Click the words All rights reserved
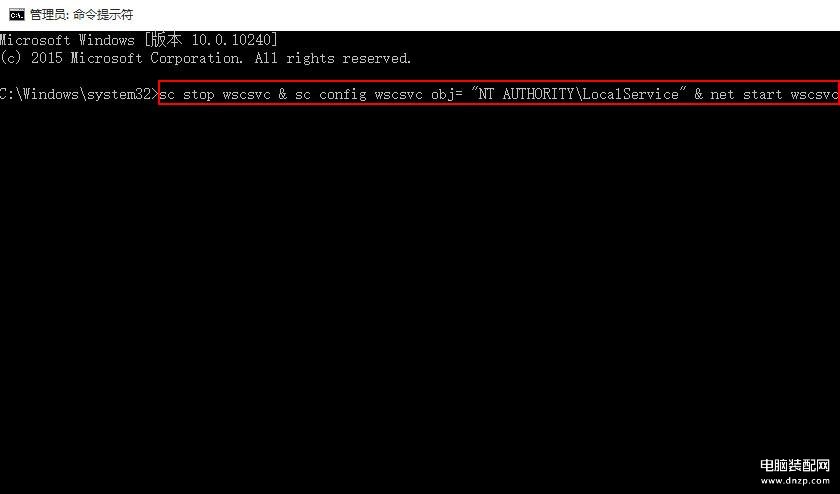Image resolution: width=840 pixels, height=494 pixels. click(x=333, y=58)
